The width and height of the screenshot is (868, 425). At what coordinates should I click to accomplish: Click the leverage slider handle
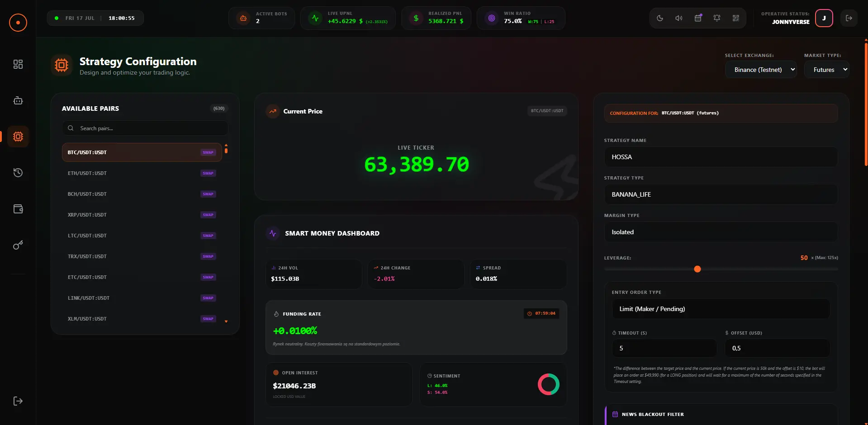pos(697,269)
